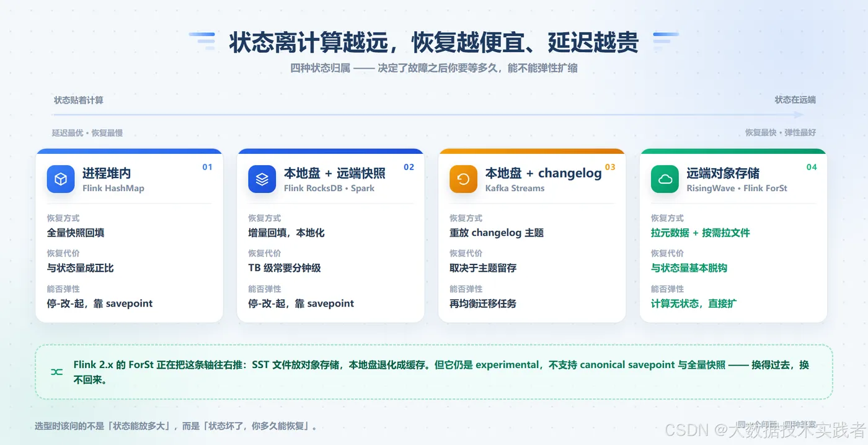Select 全量快照回填 in the first card

pyautogui.click(x=76, y=233)
